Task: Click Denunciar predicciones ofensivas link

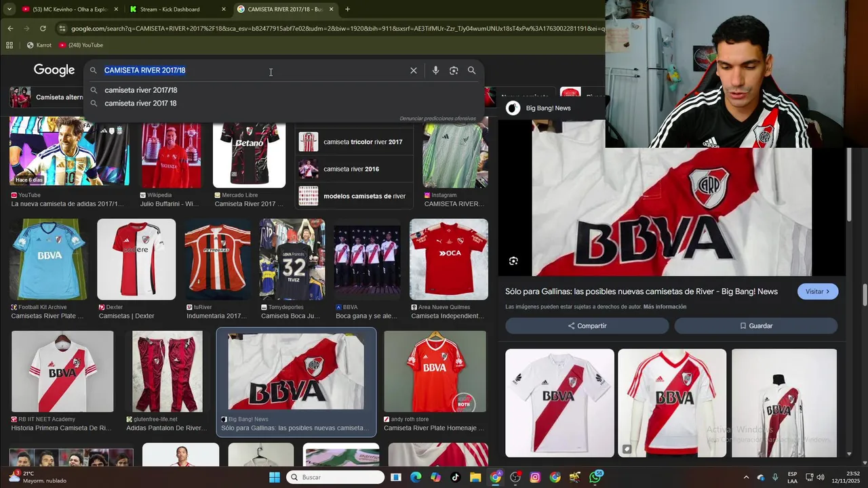Action: (437, 119)
